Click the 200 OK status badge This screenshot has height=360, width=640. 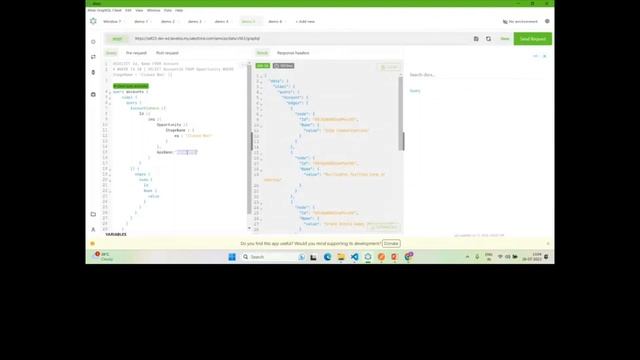tap(262, 66)
